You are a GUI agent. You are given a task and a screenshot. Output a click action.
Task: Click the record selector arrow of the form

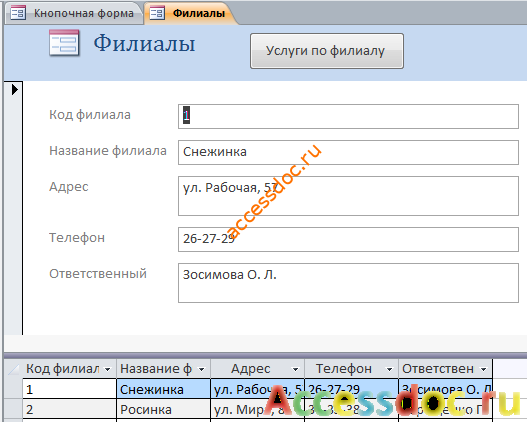tap(14, 89)
